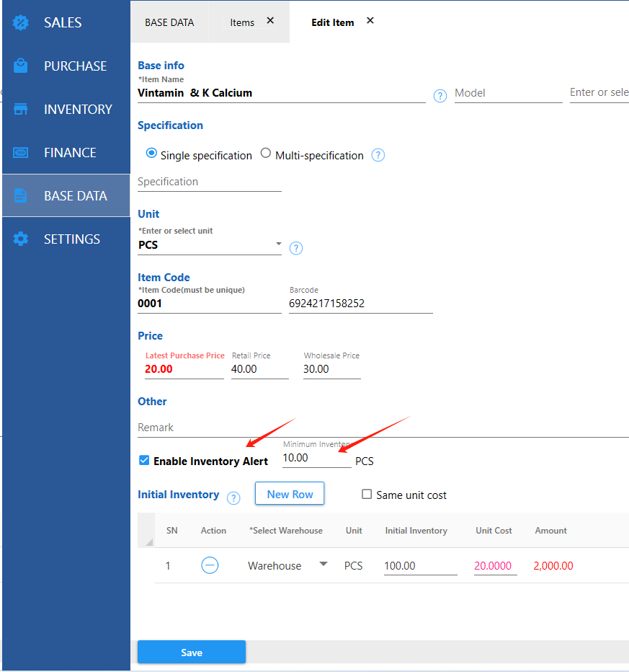Close the Edit Item tab

click(370, 21)
